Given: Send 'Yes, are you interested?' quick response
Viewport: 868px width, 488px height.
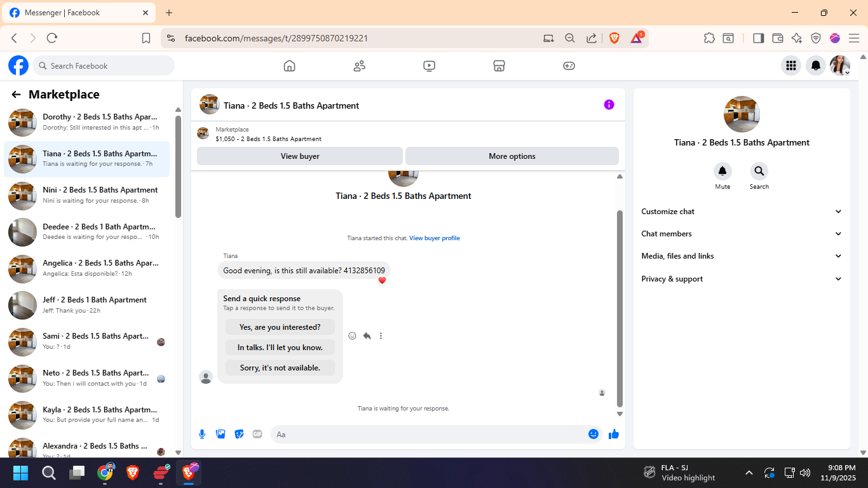Looking at the screenshot, I should (280, 327).
